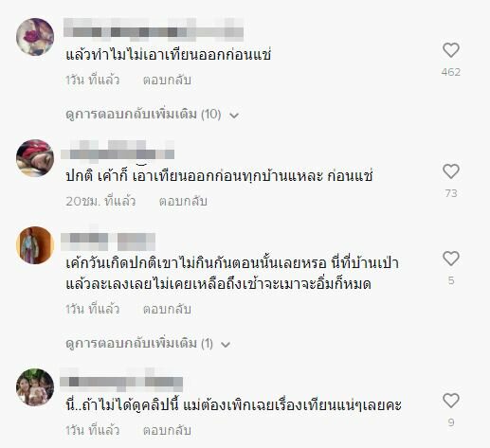The height and width of the screenshot is (448, 490).
Task: Open the first commenter's blurred username
Action: tap(154, 30)
